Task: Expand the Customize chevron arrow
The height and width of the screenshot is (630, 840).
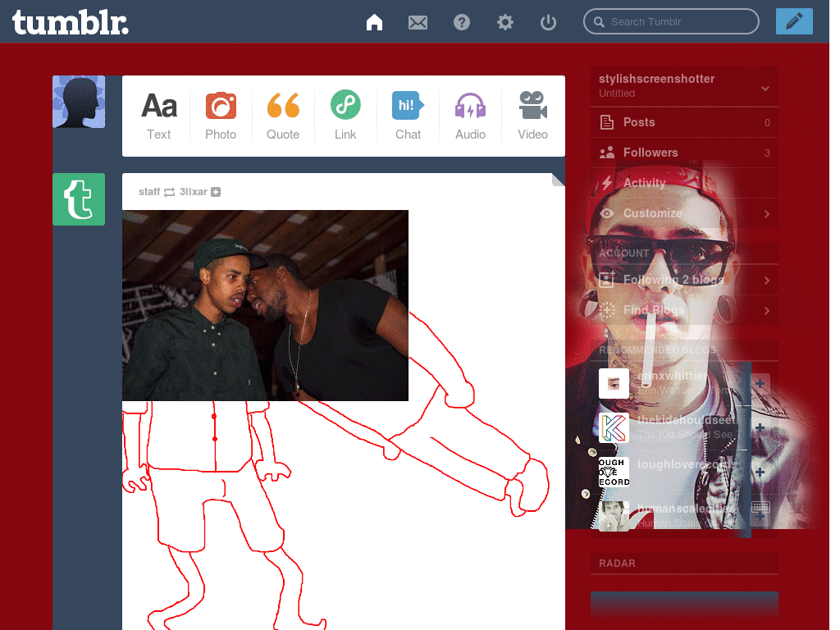Action: click(x=767, y=214)
